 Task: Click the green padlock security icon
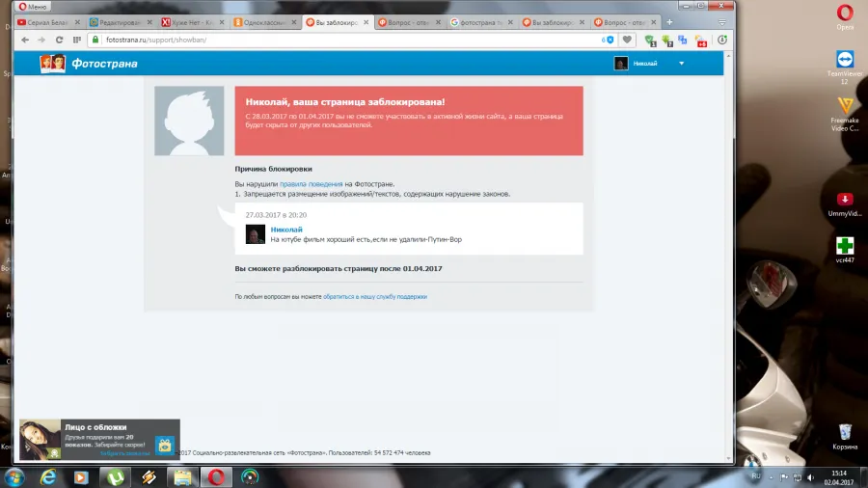pos(95,40)
